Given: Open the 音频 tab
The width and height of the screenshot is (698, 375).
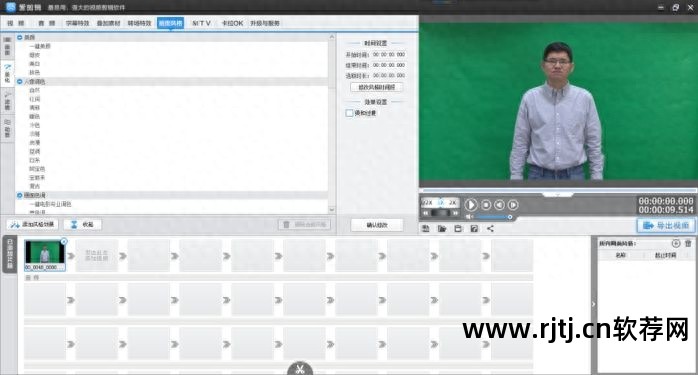Looking at the screenshot, I should pos(47,23).
